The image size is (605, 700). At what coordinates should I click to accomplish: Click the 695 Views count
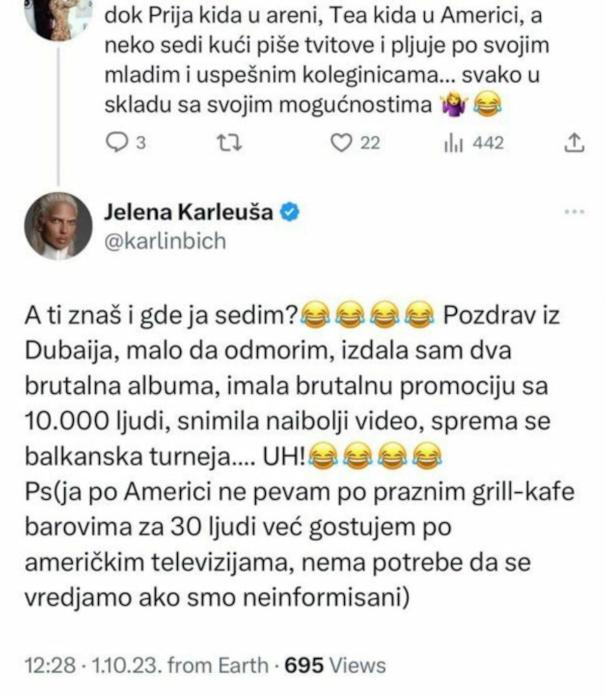[x=335, y=665]
